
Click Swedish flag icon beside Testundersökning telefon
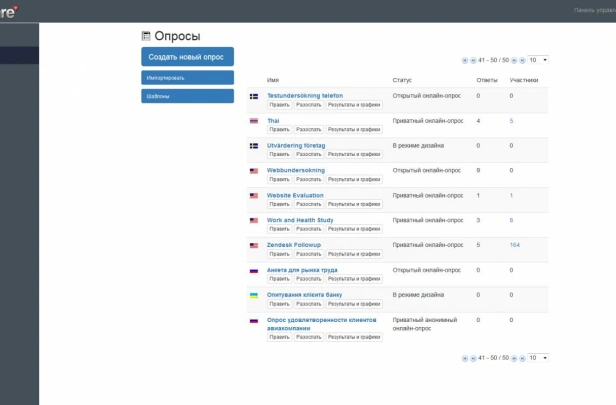(x=254, y=96)
